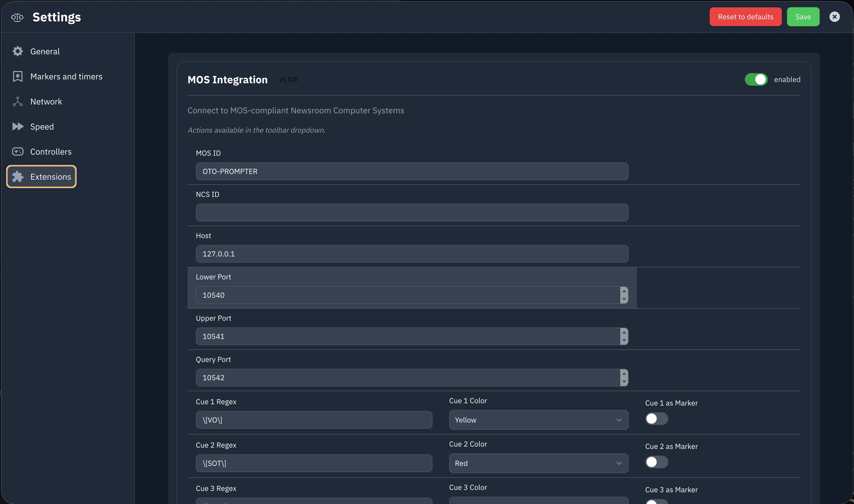The image size is (854, 504).
Task: Select the Network node icon in sidebar
Action: (x=18, y=101)
